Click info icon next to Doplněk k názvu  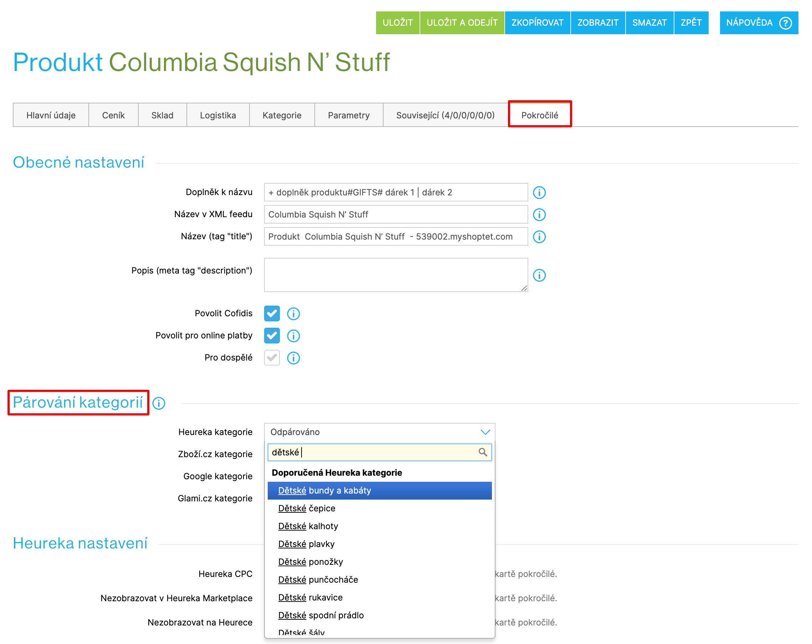[x=539, y=193]
